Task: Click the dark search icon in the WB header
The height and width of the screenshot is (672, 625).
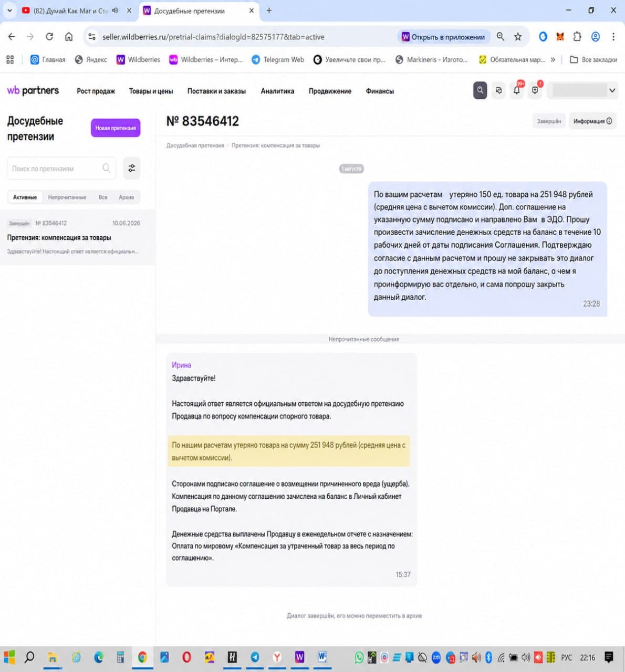Action: point(480,90)
